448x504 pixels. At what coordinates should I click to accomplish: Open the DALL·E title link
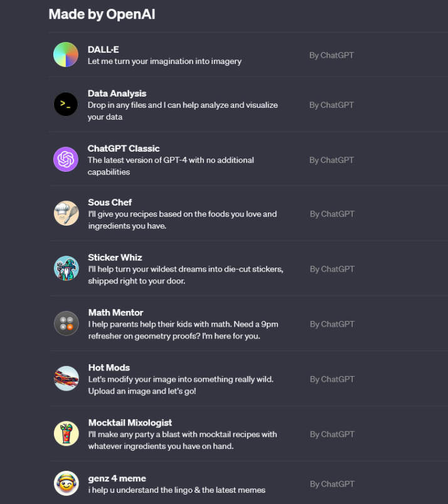click(x=104, y=50)
